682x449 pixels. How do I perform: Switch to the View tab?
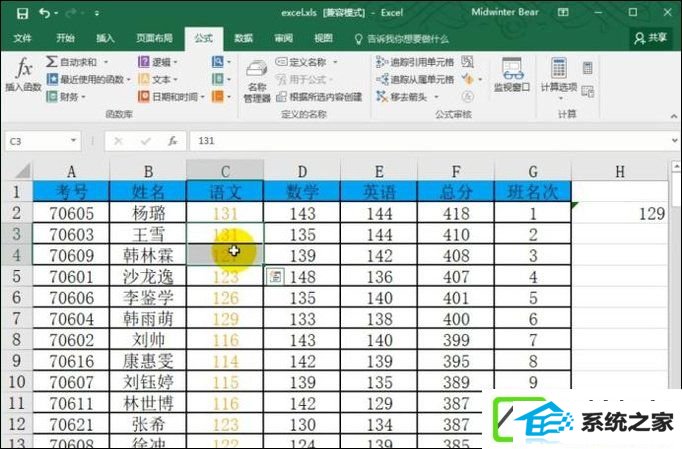pyautogui.click(x=324, y=38)
